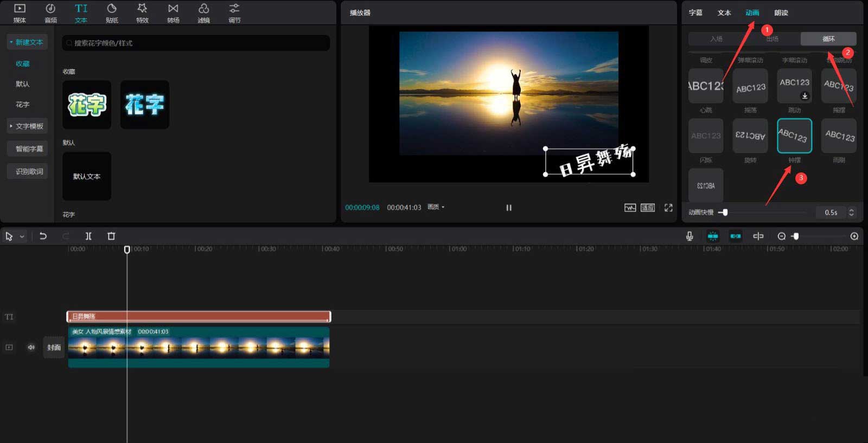This screenshot has width=868, height=443.
Task: Toggle the timeline auto-snap link icon
Action: [735, 236]
